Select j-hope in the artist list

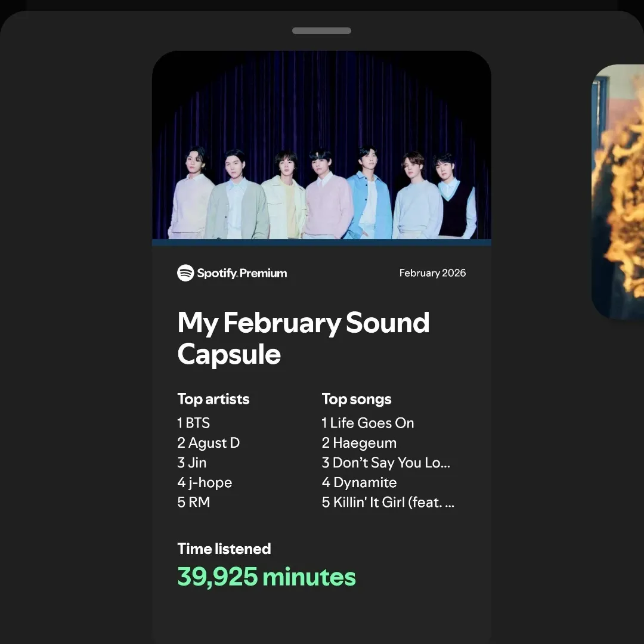pos(205,482)
